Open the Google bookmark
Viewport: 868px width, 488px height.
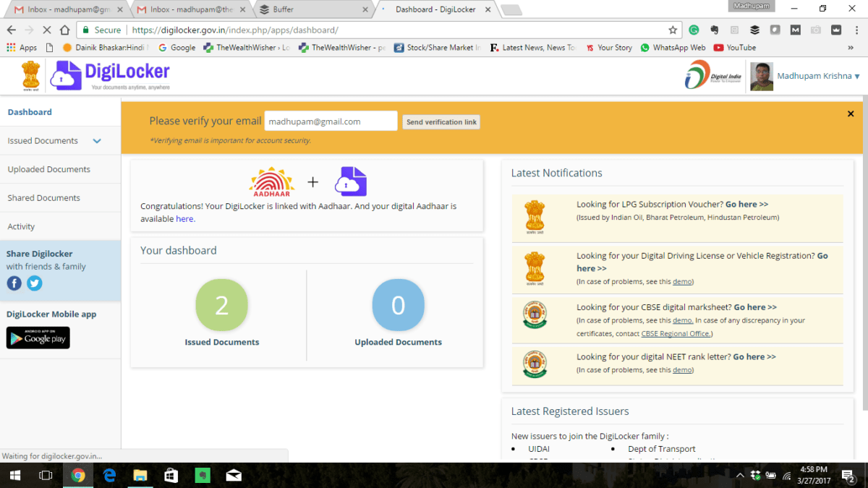[176, 48]
